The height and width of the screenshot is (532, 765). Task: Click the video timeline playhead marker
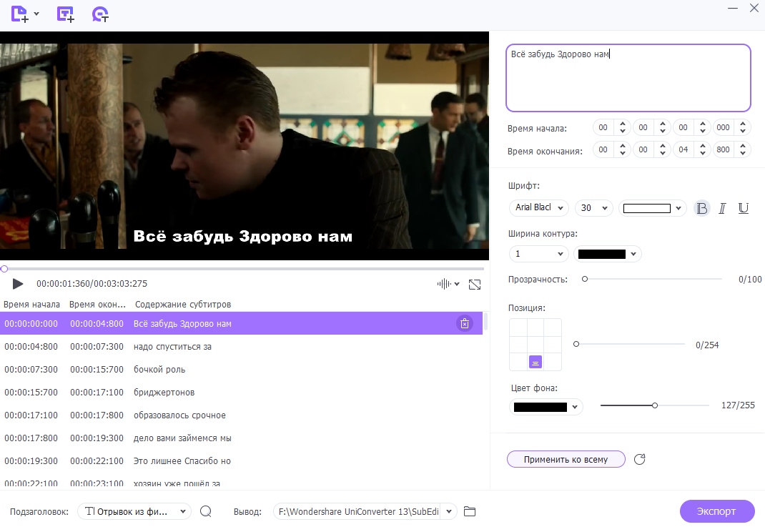click(4, 268)
